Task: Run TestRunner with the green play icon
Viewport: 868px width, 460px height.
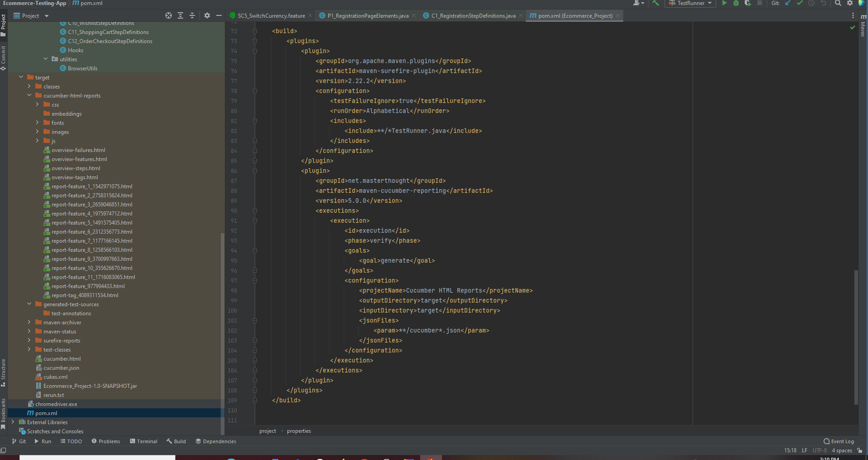Action: (724, 3)
